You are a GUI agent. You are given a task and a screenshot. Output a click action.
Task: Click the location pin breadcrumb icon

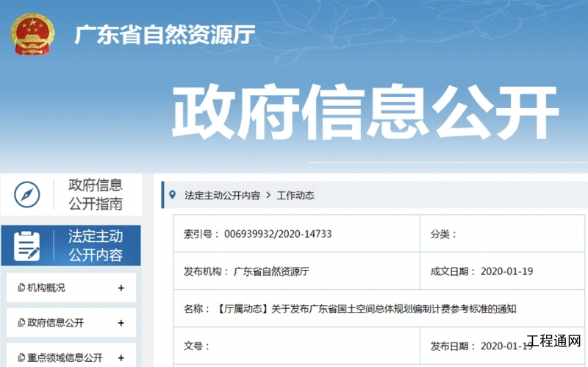point(173,195)
